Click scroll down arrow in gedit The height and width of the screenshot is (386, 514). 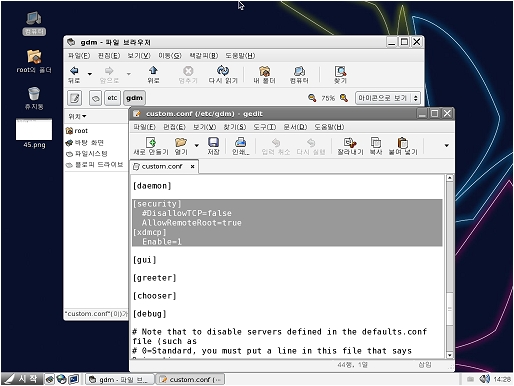[x=450, y=355]
